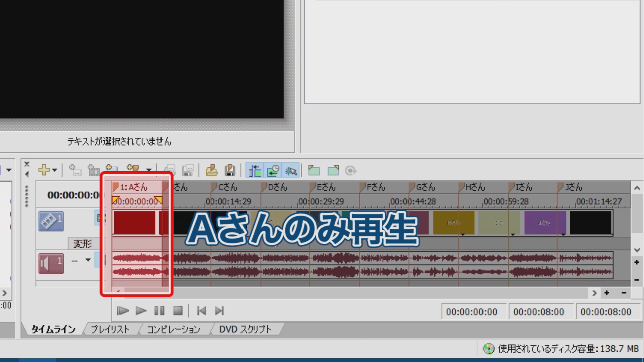Viewport: 644px width, 362px height.
Task: Toggle the sparkle cursor tool icon
Action: 291,170
